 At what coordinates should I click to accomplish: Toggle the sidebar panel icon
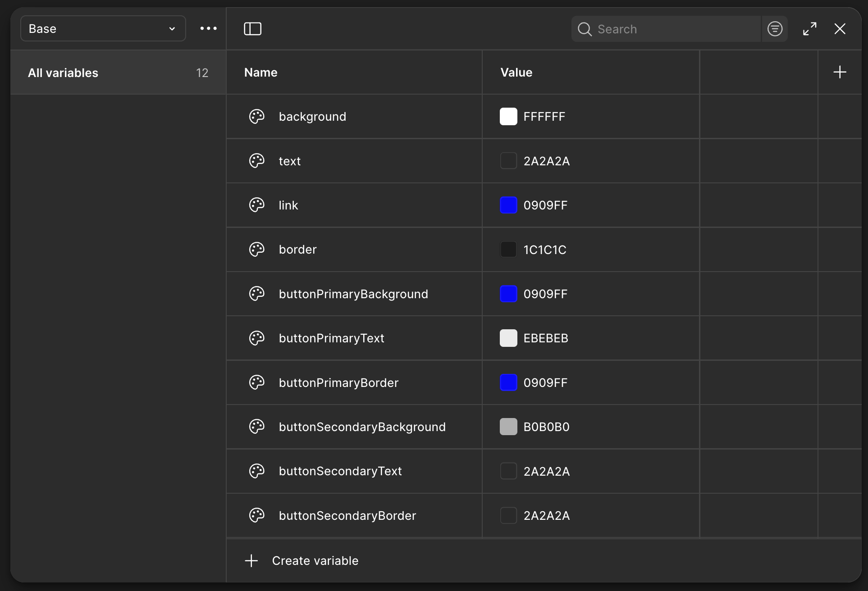pos(252,29)
